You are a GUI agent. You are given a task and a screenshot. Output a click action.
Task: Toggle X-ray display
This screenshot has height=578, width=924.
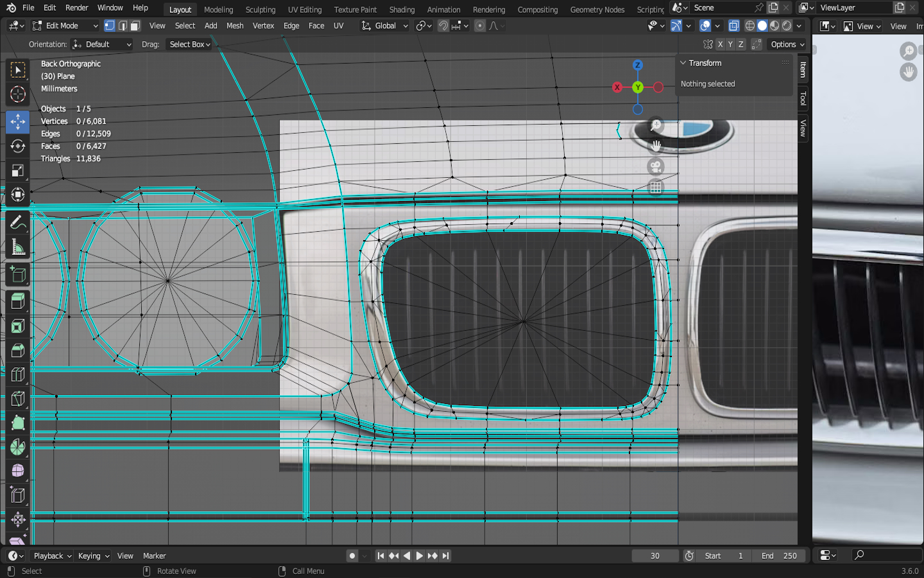[x=733, y=26]
